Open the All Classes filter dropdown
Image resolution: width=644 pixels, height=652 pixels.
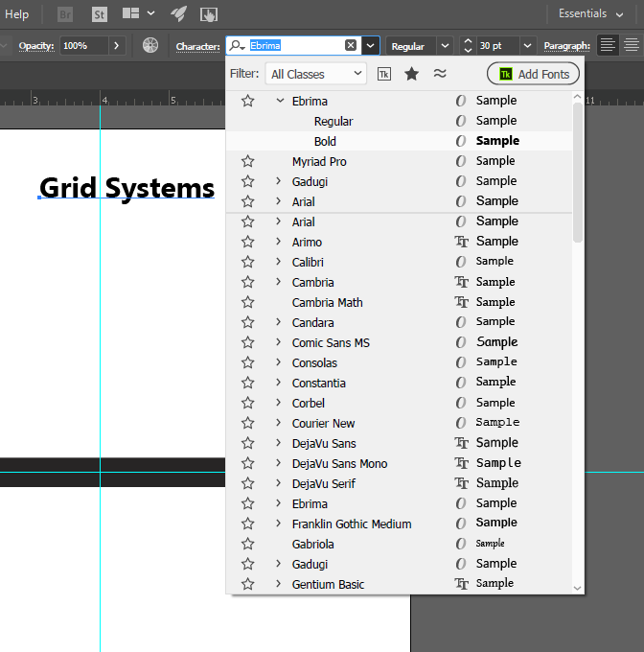pyautogui.click(x=316, y=74)
